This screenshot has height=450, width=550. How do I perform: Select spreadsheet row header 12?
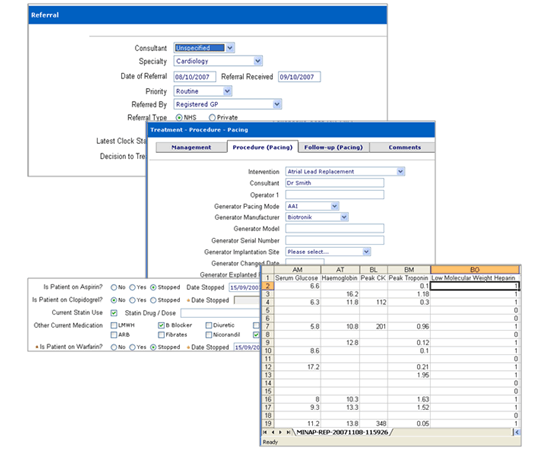click(268, 367)
